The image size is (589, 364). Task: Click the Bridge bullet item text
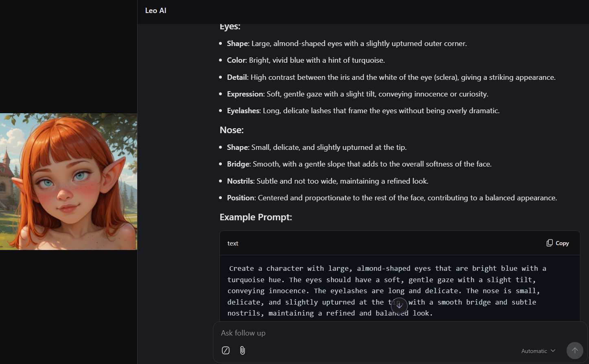click(x=359, y=164)
